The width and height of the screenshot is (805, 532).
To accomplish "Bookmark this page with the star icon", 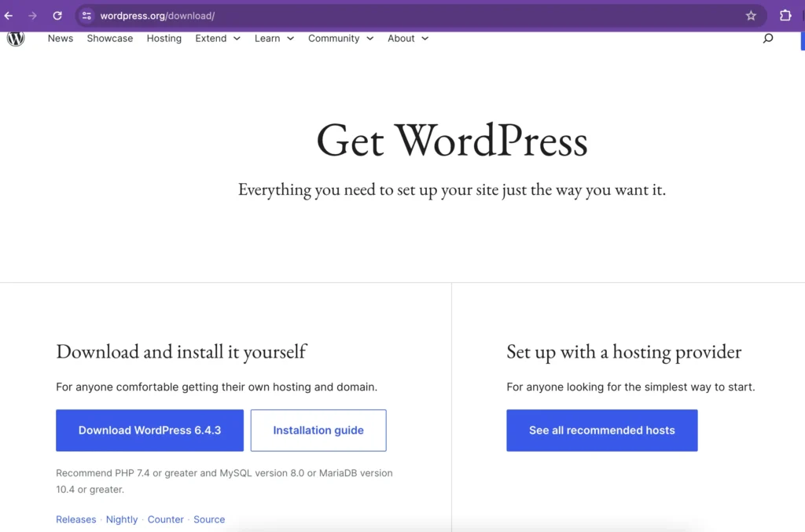I will (x=751, y=16).
